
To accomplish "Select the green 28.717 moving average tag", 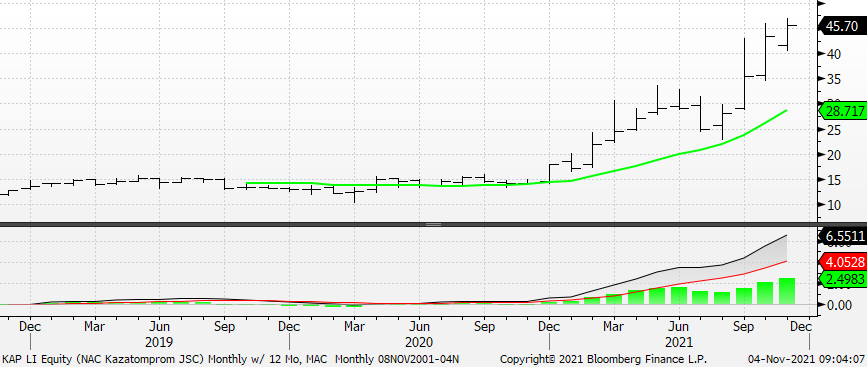I will pyautogui.click(x=843, y=111).
